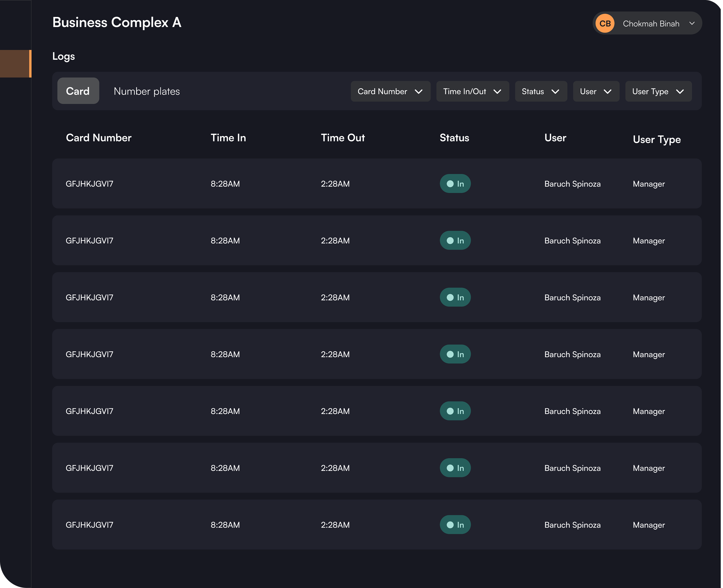Click the In status badge in fifth row
The width and height of the screenshot is (723, 588).
[x=455, y=411]
